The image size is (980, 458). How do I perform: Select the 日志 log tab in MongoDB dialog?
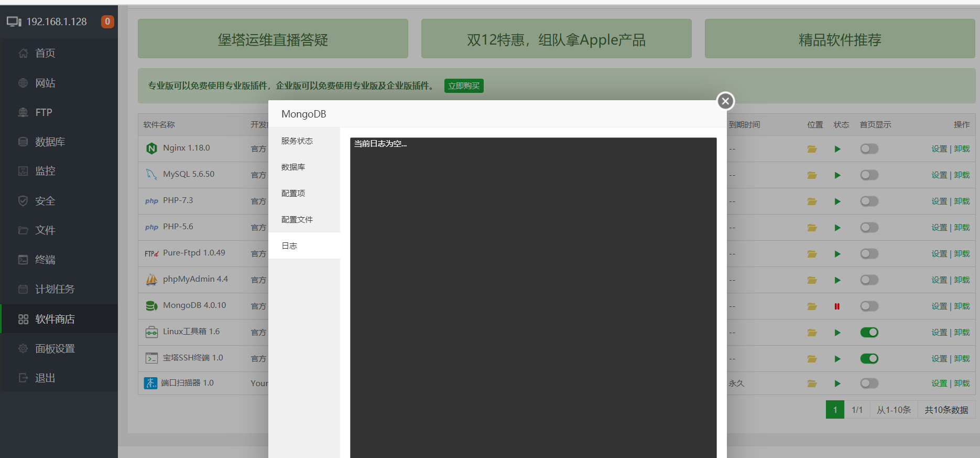[304, 246]
